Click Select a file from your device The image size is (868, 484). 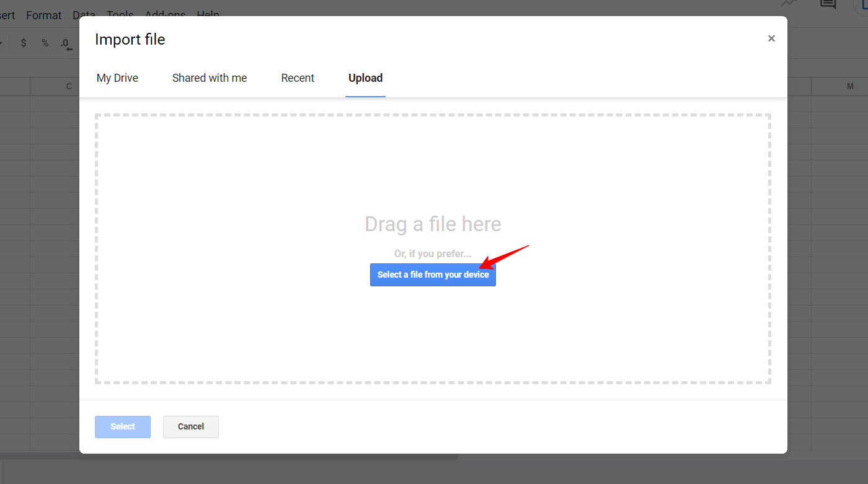click(x=433, y=275)
